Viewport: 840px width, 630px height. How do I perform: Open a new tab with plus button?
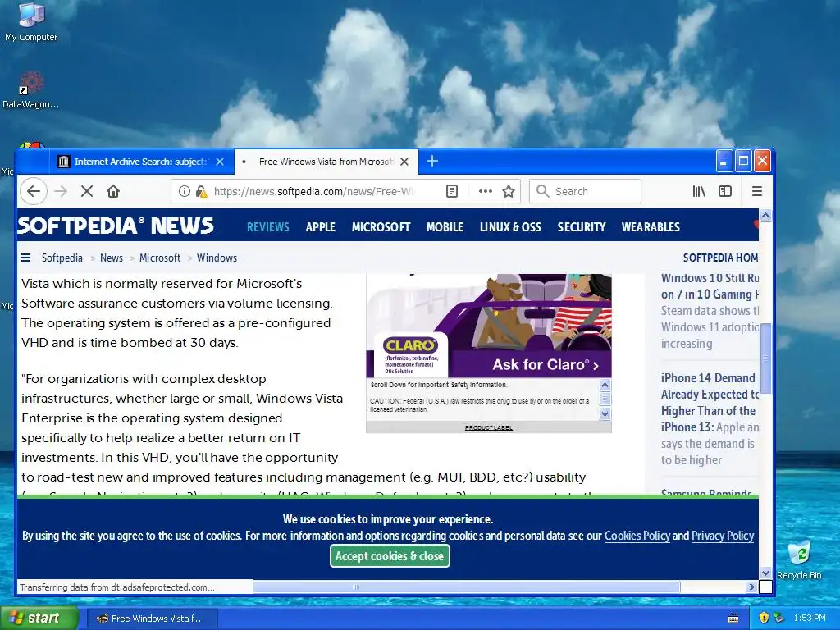click(x=432, y=162)
